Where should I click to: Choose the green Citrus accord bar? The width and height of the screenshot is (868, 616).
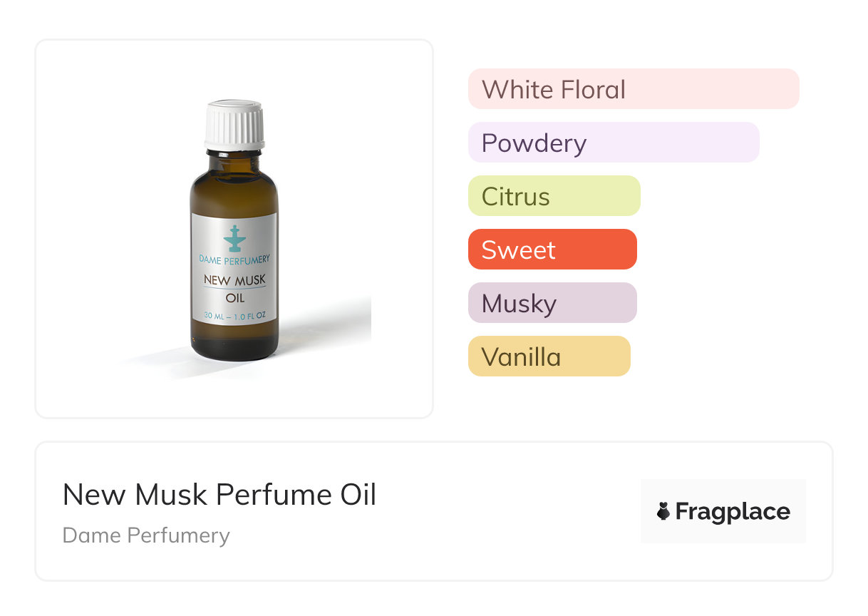554,196
